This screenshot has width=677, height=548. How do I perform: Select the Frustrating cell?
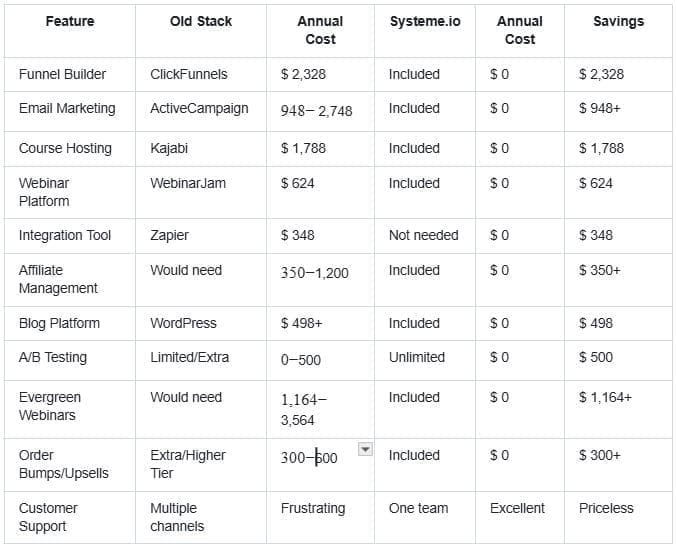point(313,508)
